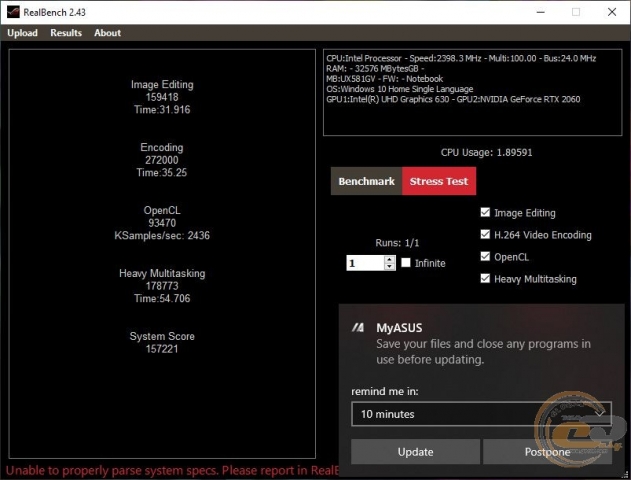Uncheck the Heavy Multitasking checkbox

pos(485,278)
